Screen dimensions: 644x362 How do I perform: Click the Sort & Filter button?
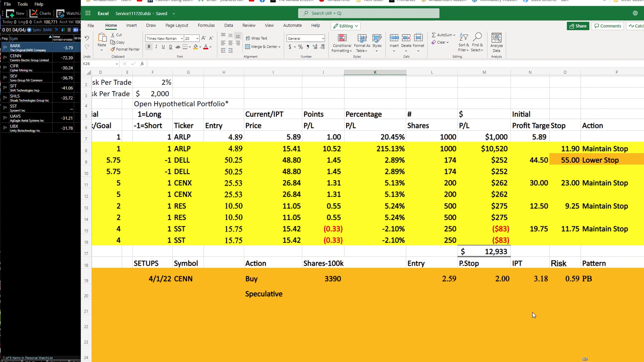point(464,42)
